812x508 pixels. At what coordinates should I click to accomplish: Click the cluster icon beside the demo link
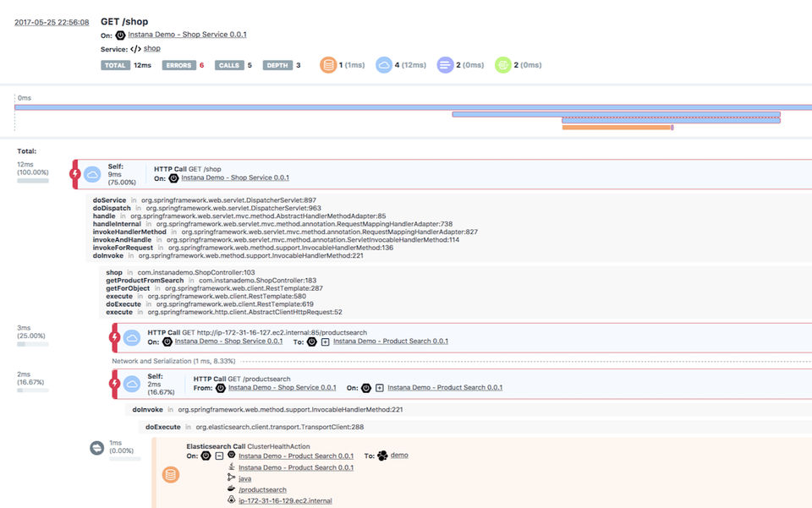pyautogui.click(x=382, y=456)
